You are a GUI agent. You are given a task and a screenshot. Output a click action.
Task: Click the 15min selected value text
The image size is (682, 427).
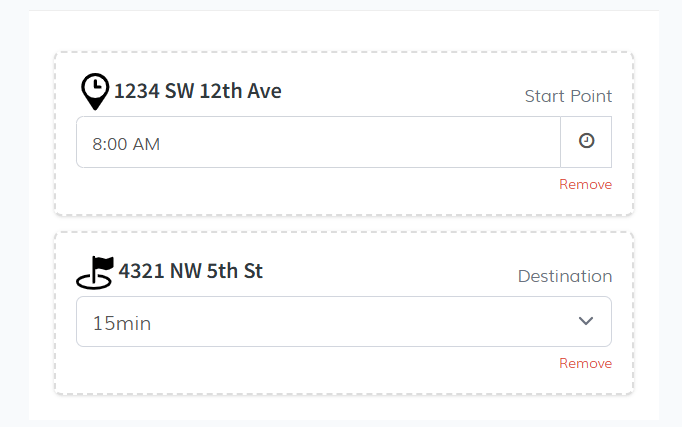122,323
